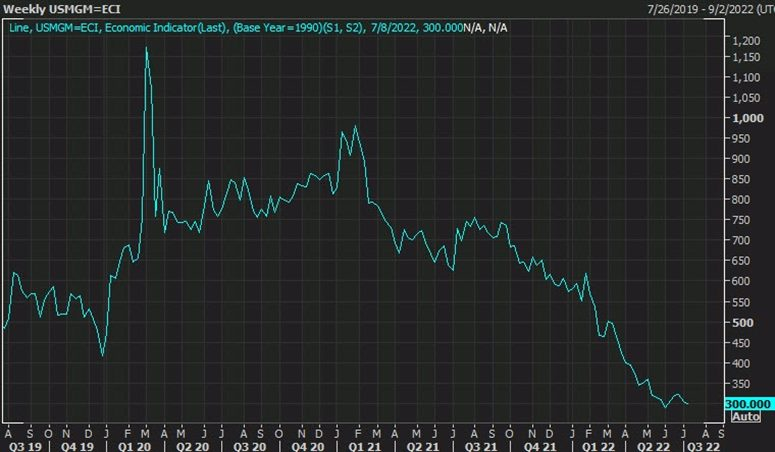Click the Weekly USMGM=ECI chart title
This screenshot has width=775, height=452.
62,9
